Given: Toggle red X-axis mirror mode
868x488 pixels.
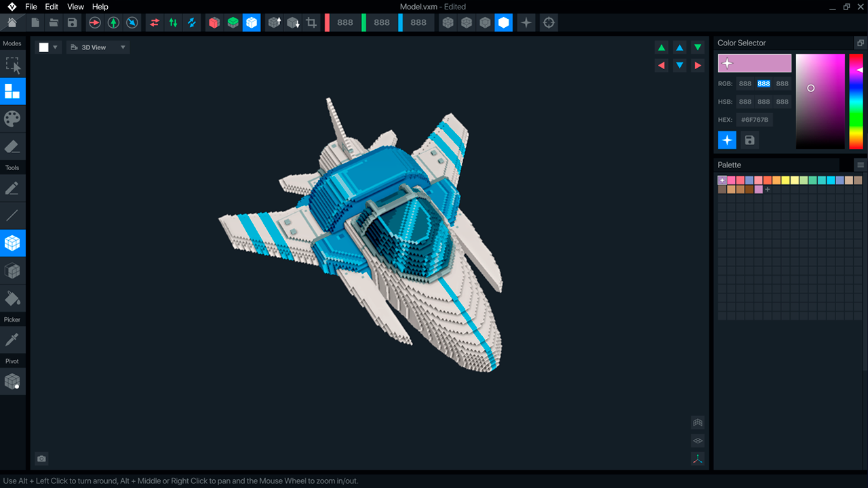Looking at the screenshot, I should (155, 22).
